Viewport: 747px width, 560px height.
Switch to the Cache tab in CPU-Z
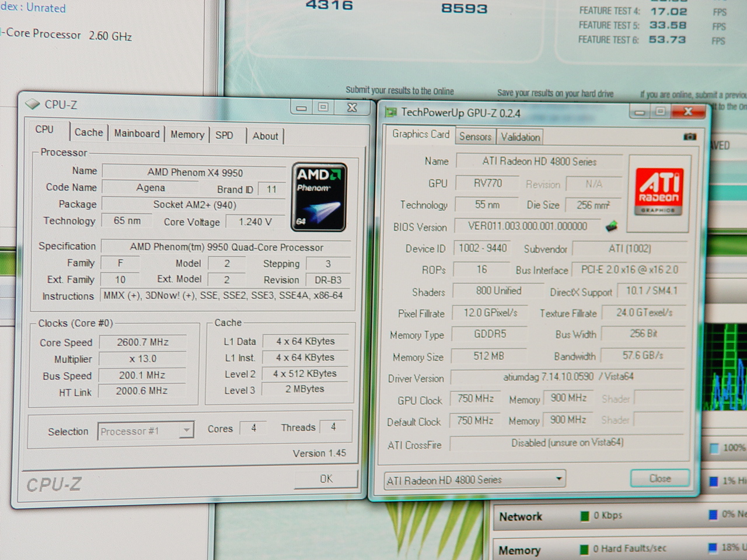tap(89, 132)
